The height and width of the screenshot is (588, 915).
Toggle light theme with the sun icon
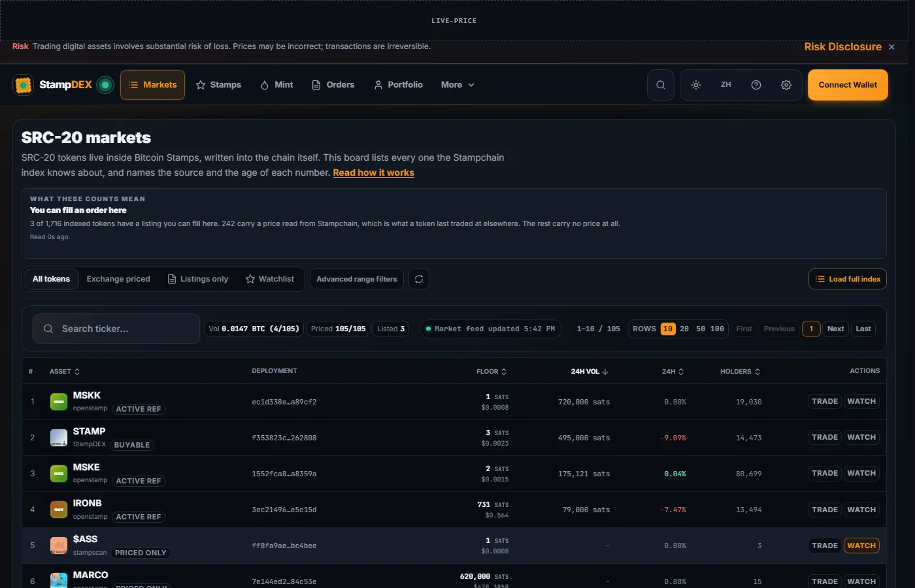tap(696, 85)
